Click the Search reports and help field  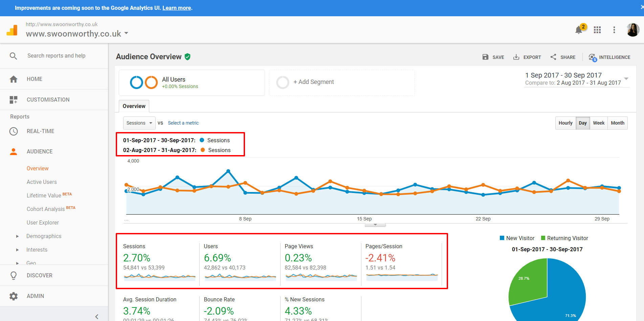pos(56,56)
